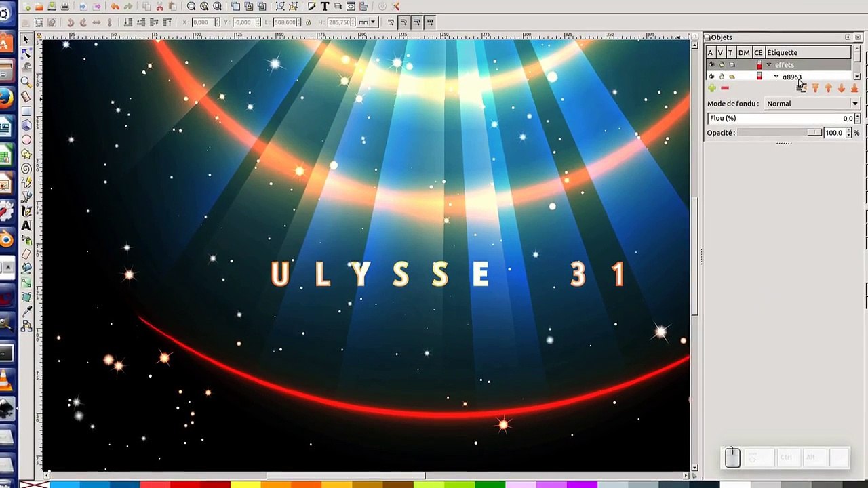Image resolution: width=868 pixels, height=488 pixels.
Task: Click the L width input field
Action: 285,22
